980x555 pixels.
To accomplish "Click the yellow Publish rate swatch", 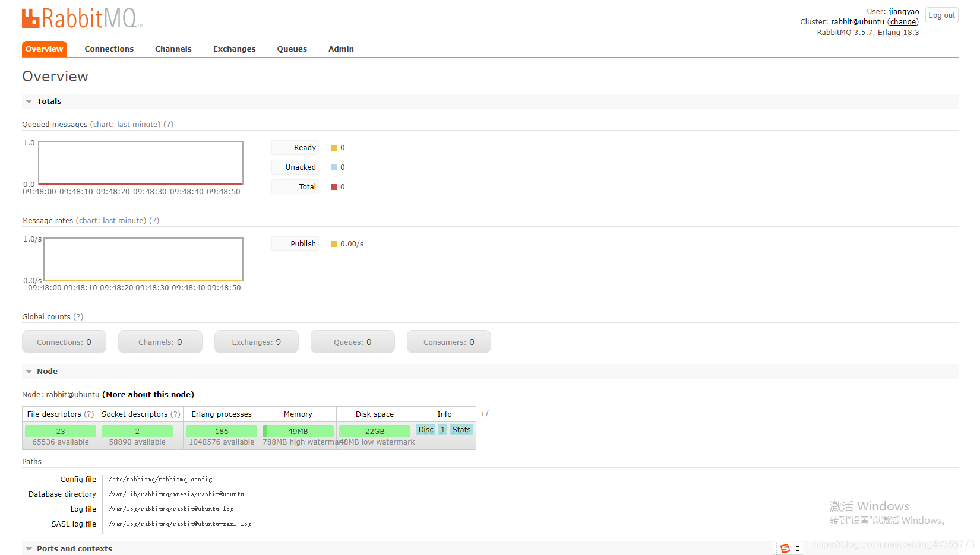I will point(334,244).
